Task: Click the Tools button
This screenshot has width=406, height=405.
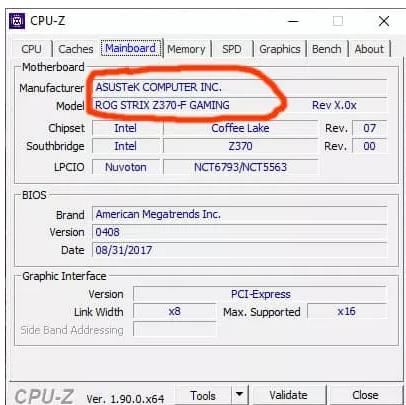Action: click(x=203, y=396)
